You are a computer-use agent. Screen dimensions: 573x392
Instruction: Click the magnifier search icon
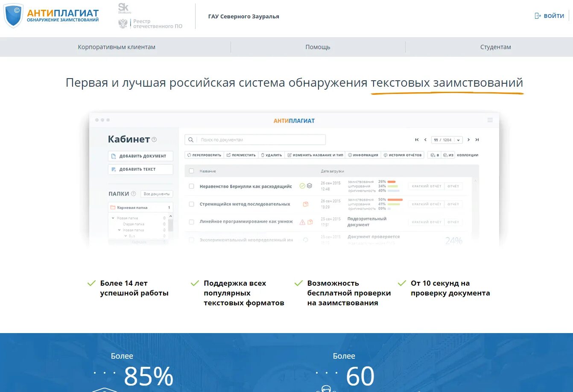point(191,140)
